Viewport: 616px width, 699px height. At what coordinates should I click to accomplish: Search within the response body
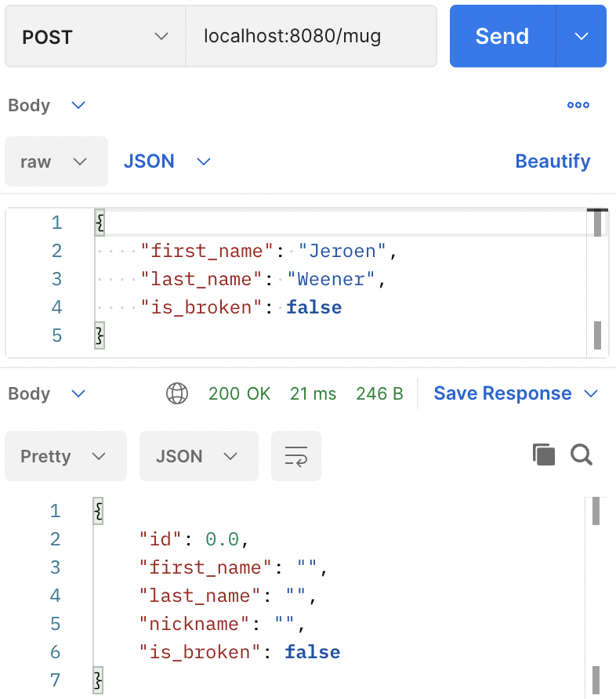click(x=582, y=455)
